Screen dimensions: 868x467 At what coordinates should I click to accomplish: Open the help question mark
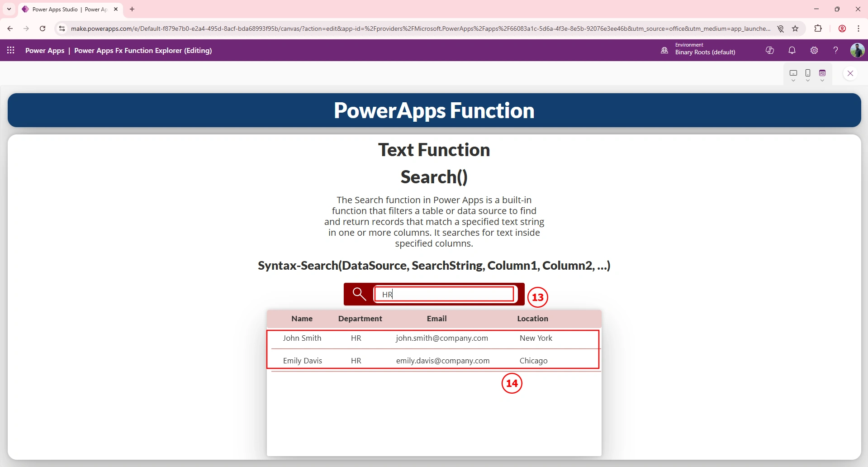point(835,50)
